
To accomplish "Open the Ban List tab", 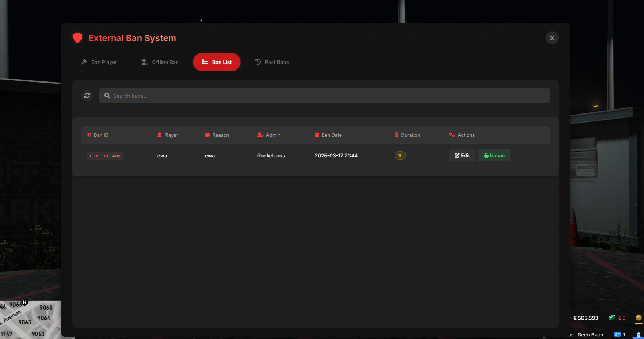I will [216, 62].
